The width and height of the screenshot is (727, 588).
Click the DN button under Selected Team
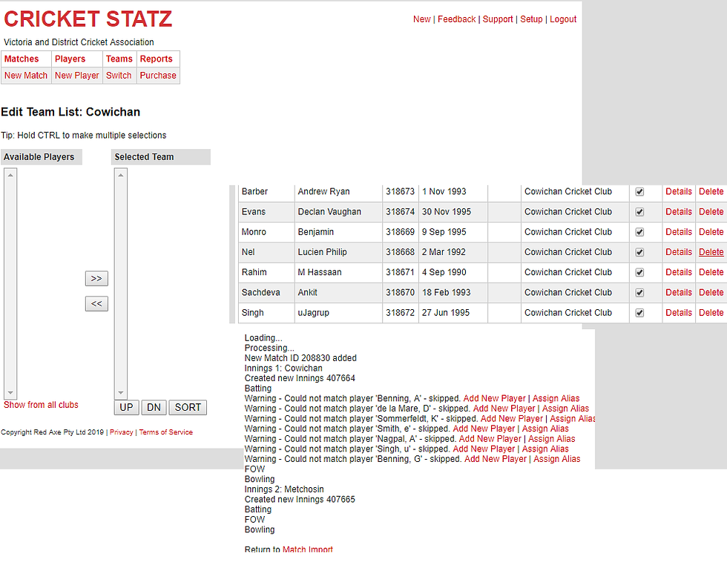[x=154, y=407]
